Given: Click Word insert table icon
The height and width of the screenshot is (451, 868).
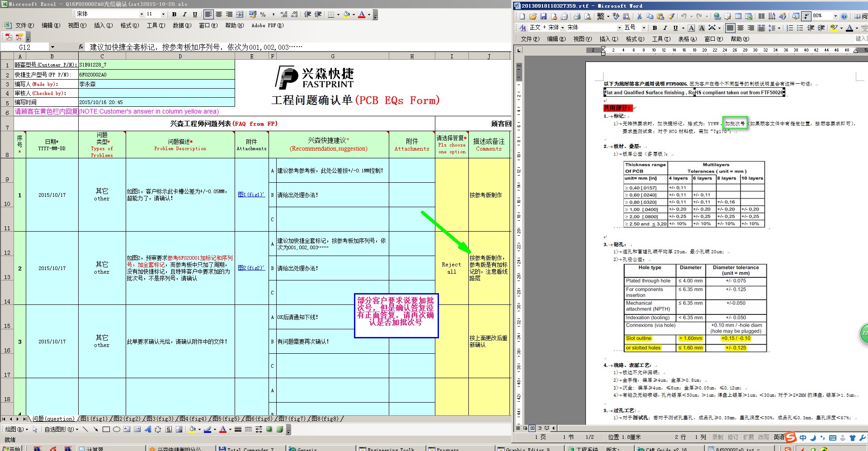Looking at the screenshot, I should tap(738, 16).
